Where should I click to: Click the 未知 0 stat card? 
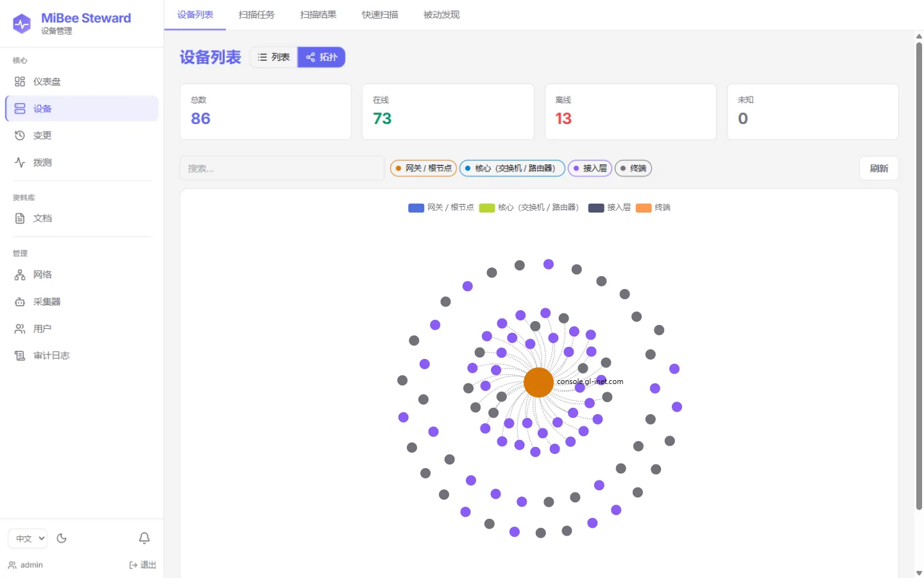point(813,112)
